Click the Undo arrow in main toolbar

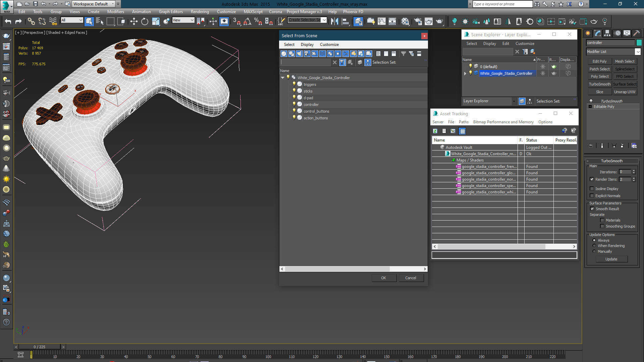pos(8,21)
